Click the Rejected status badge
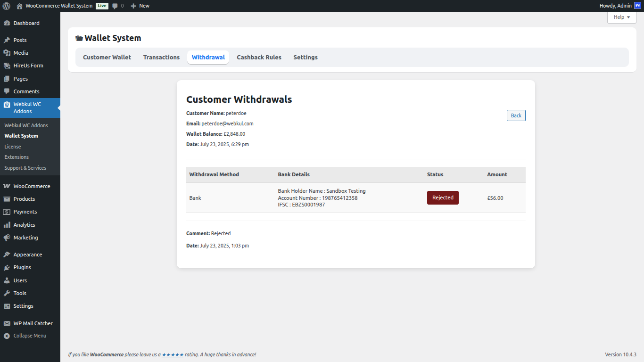The height and width of the screenshot is (362, 644). (443, 197)
